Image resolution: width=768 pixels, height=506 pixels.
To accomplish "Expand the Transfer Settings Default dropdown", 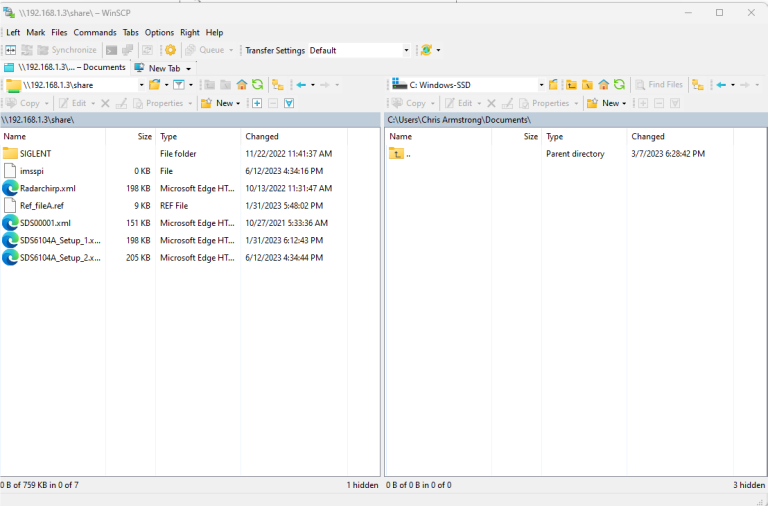I will [406, 50].
